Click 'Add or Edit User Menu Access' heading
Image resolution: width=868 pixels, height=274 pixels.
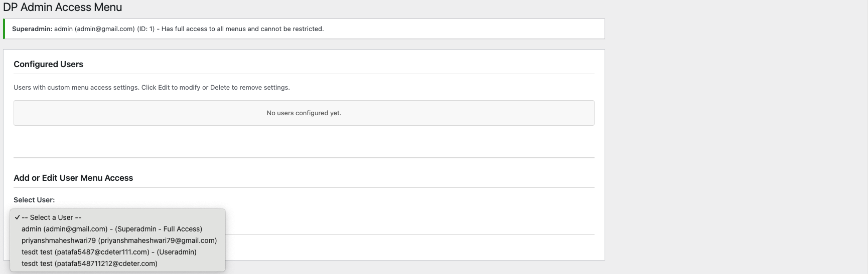tap(73, 178)
